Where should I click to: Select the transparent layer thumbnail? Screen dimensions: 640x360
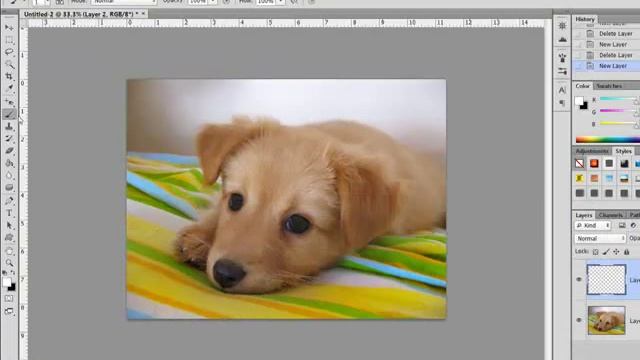pos(607,280)
